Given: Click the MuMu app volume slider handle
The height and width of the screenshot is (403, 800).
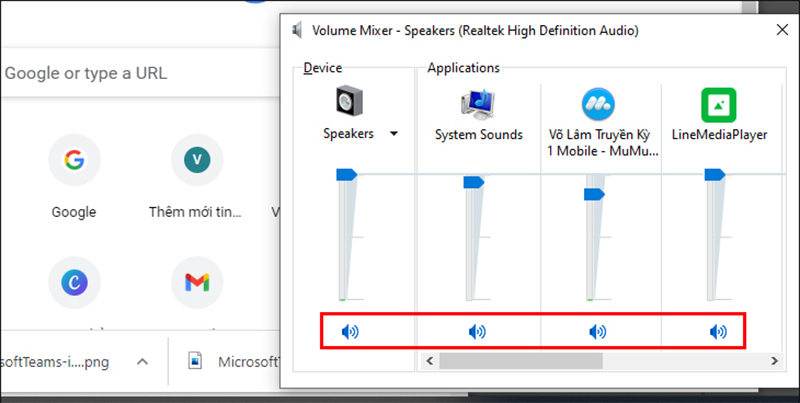Looking at the screenshot, I should 594,193.
